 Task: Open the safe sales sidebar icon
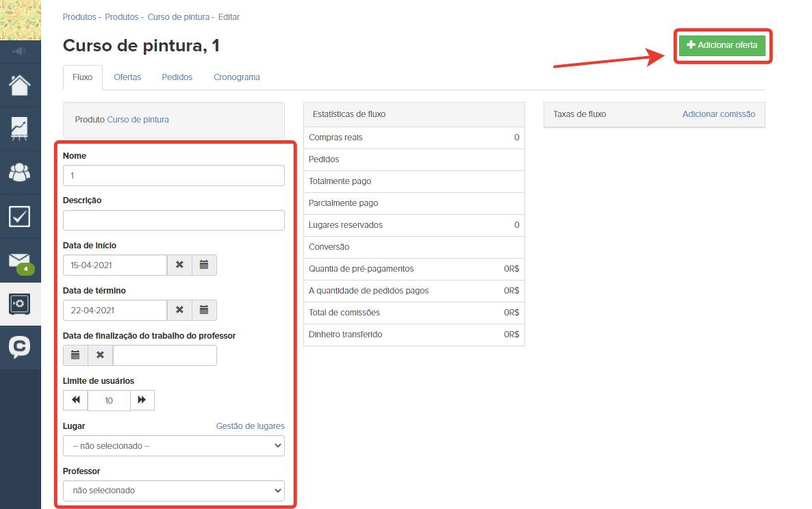point(20,304)
